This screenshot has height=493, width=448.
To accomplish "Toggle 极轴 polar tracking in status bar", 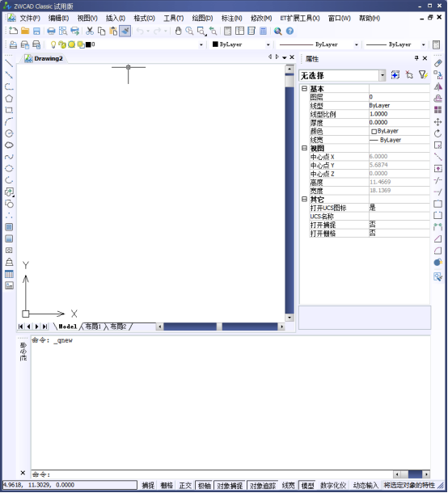I will coord(204,485).
